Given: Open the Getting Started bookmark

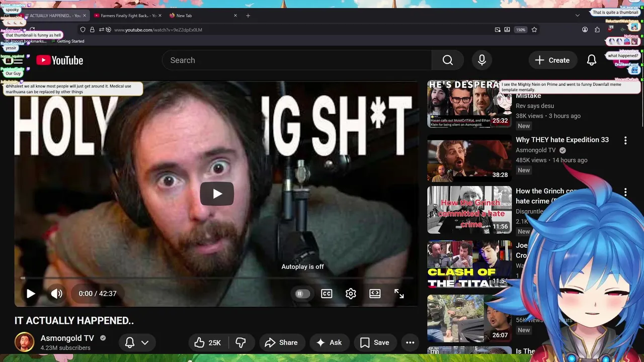Looking at the screenshot, I should coord(67,41).
